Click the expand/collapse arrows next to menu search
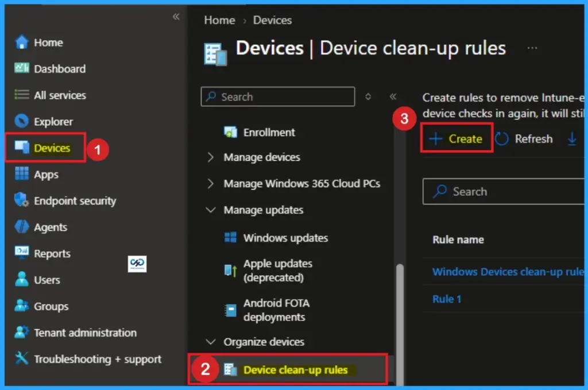This screenshot has height=390, width=588. pyautogui.click(x=368, y=96)
